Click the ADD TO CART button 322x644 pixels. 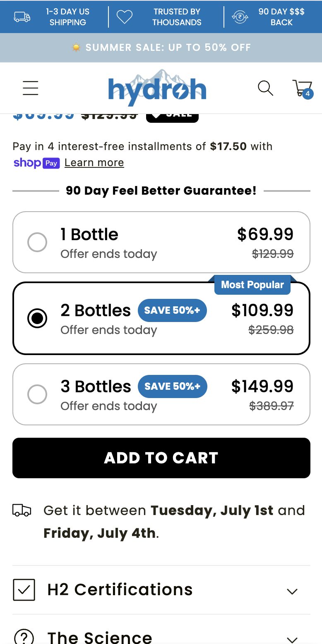click(x=161, y=458)
